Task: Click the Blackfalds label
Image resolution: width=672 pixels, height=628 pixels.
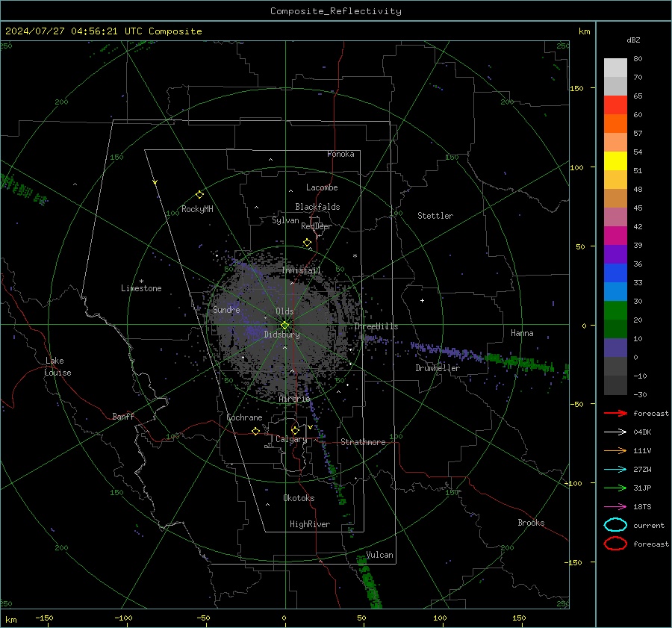Action: coord(317,207)
